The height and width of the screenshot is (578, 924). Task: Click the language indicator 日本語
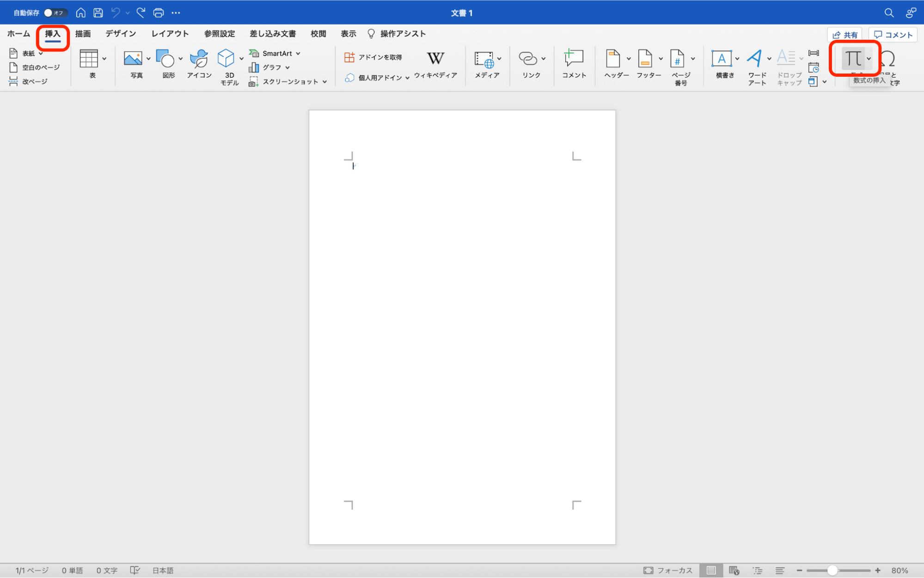pyautogui.click(x=163, y=571)
